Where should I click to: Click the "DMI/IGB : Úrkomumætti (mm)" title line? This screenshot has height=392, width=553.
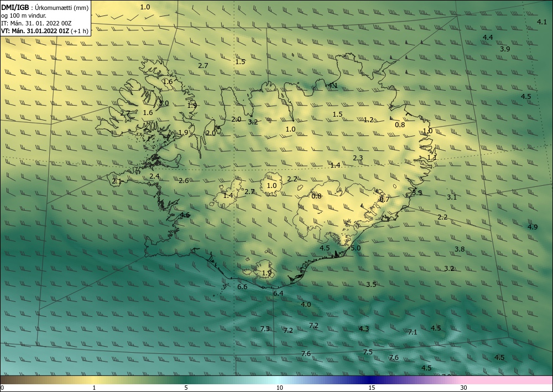click(x=45, y=8)
